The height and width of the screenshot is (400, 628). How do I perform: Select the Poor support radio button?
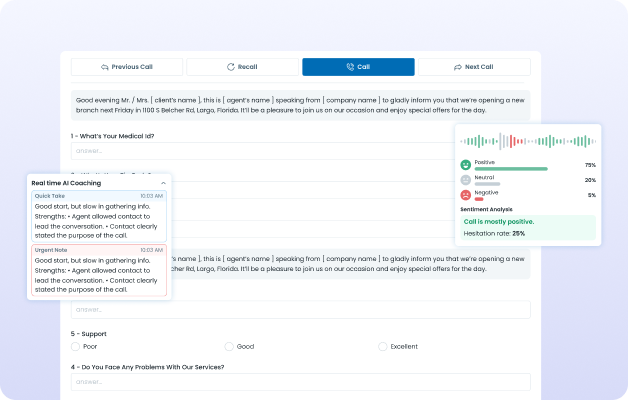coord(76,346)
